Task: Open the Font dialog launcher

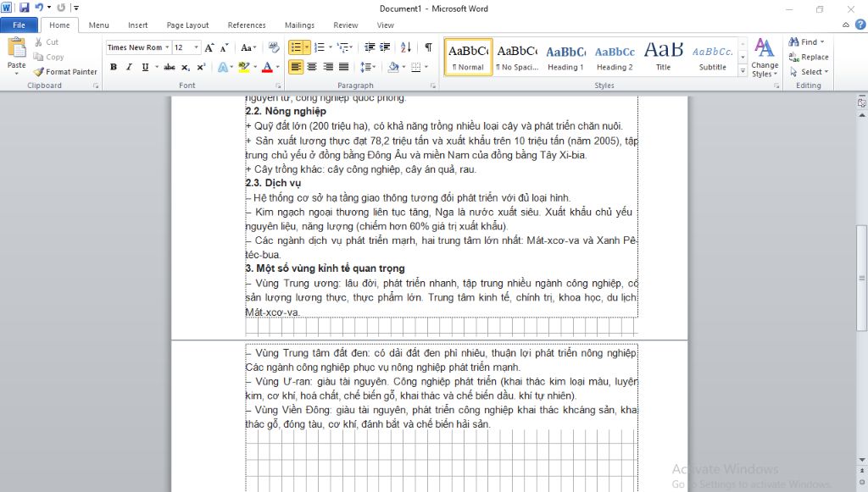Action: point(278,86)
